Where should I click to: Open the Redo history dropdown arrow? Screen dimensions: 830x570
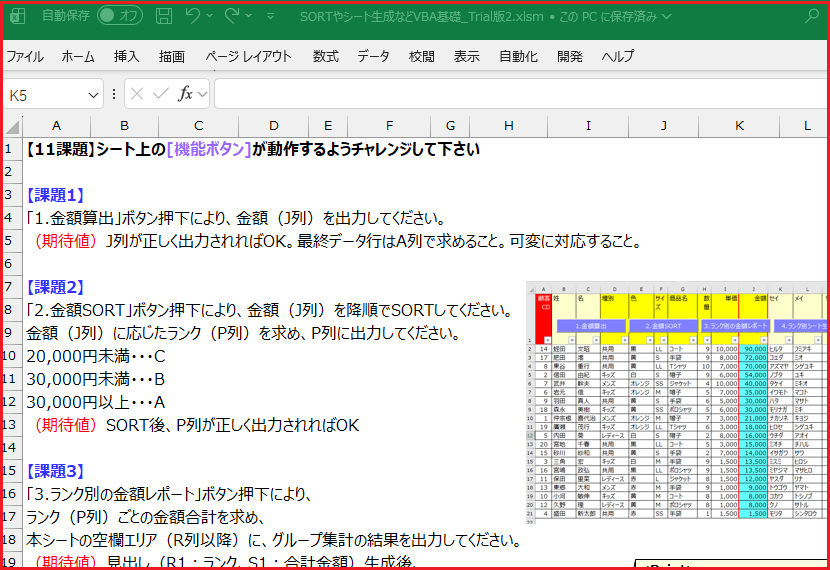pyautogui.click(x=249, y=16)
